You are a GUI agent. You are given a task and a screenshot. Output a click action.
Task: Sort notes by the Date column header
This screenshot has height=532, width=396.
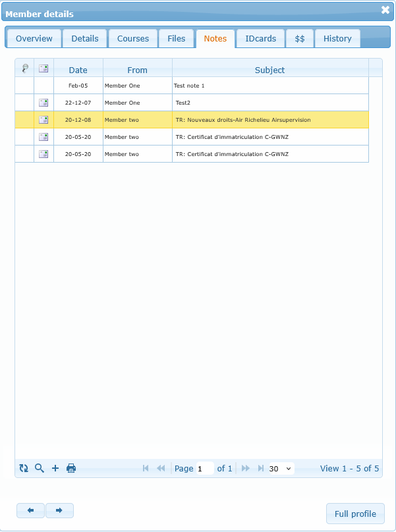tap(78, 70)
